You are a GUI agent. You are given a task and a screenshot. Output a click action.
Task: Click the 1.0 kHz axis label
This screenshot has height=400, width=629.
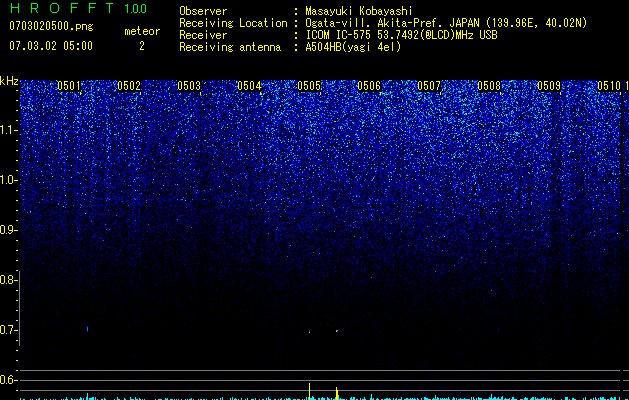tap(8, 180)
